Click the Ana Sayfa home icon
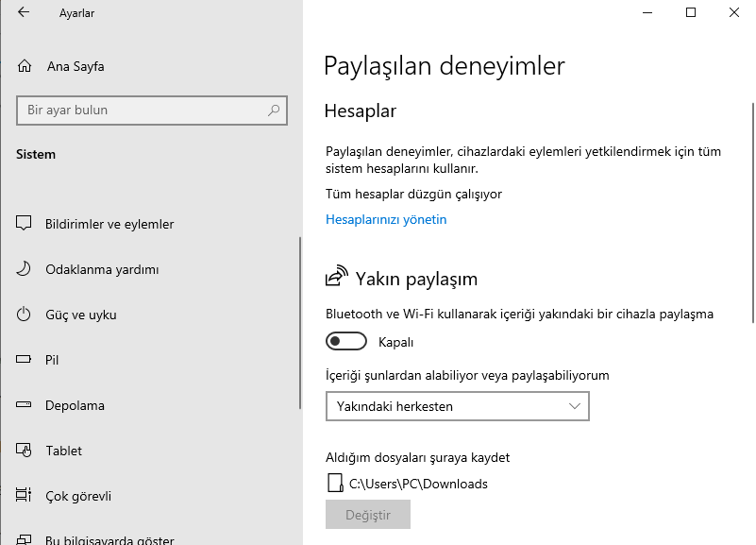Screen dimensions: 756x545 click(x=25, y=66)
